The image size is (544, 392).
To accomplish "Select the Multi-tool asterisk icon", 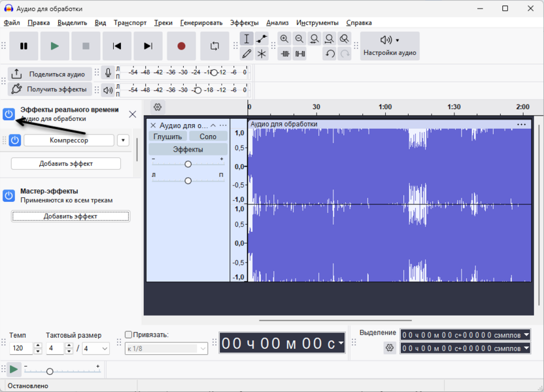I will 262,54.
